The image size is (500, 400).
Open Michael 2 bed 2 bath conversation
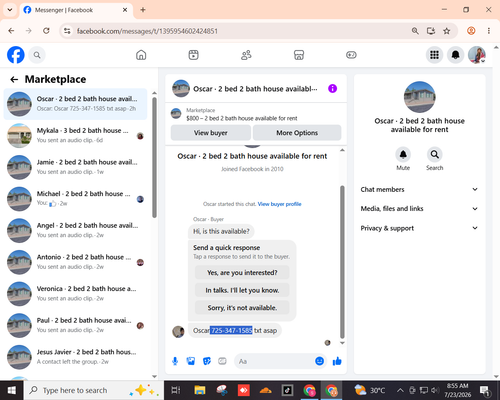(x=75, y=199)
